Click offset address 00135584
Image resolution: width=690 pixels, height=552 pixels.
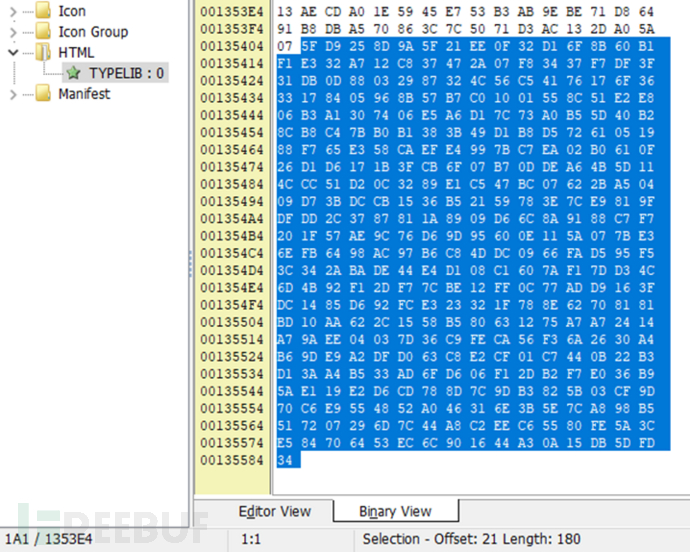pos(232,460)
